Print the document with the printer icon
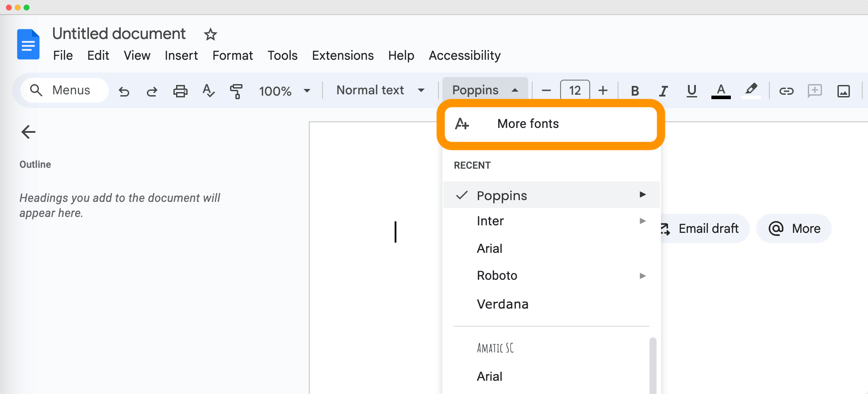The image size is (868, 394). pos(180,91)
